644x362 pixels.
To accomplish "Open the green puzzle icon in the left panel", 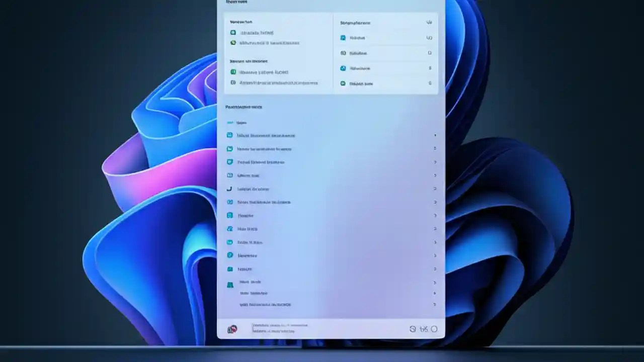I will (232, 43).
